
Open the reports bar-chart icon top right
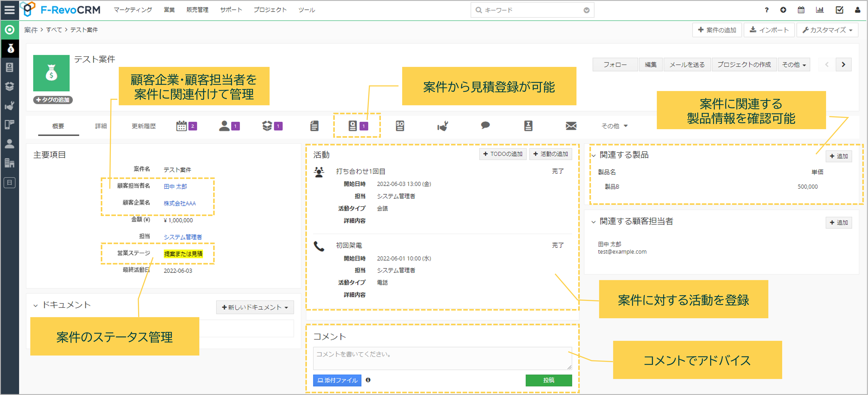click(x=820, y=10)
